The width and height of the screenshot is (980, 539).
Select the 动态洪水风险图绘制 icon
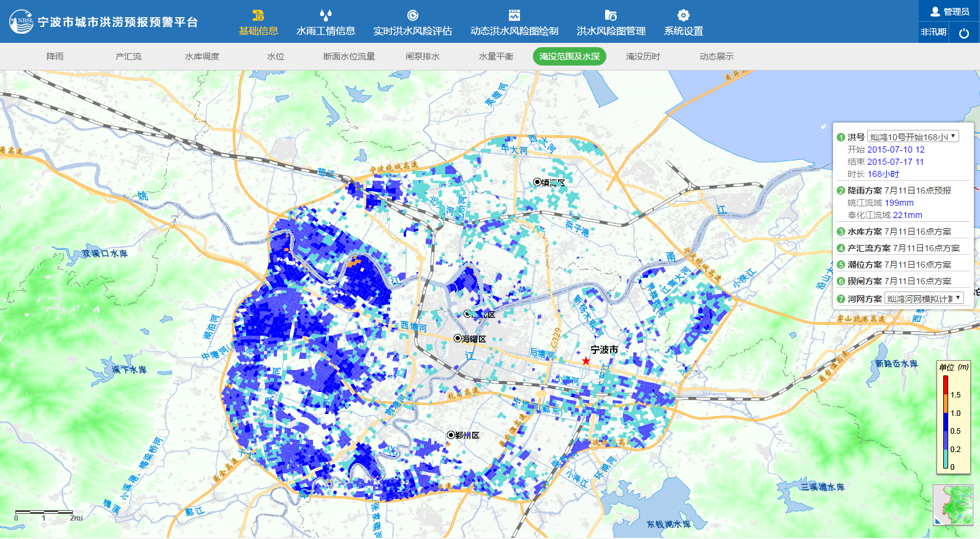514,16
